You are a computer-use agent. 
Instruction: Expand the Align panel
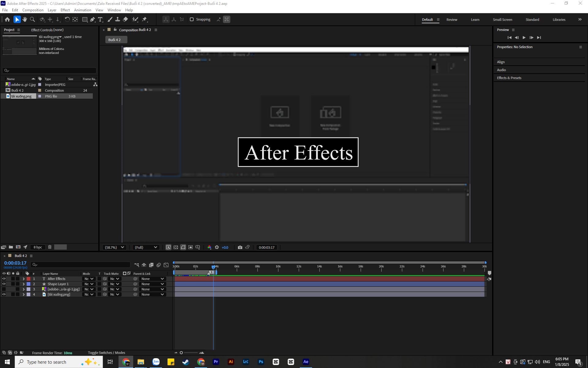click(x=501, y=62)
